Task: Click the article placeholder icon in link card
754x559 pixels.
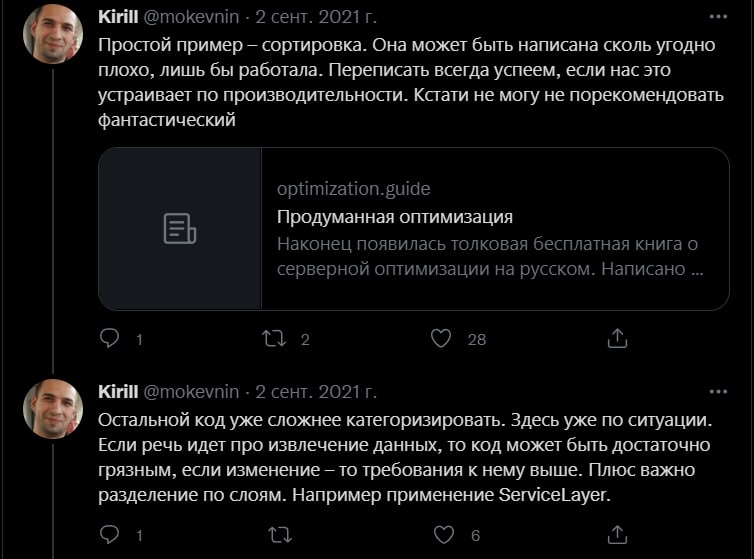Action: pos(180,229)
